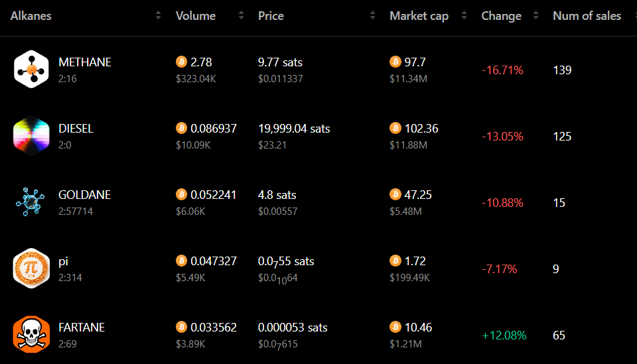Open the METHANE token name link
The width and height of the screenshot is (637, 364).
84,62
